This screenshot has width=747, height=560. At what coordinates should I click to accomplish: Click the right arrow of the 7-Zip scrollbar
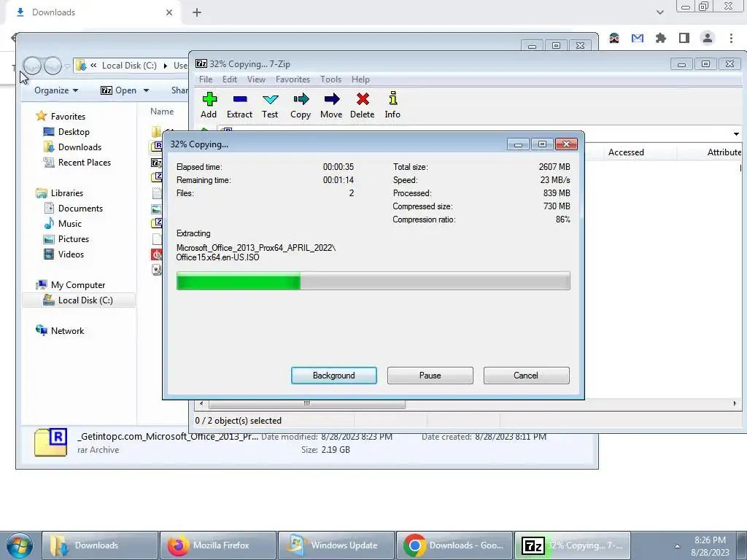pyautogui.click(x=734, y=404)
